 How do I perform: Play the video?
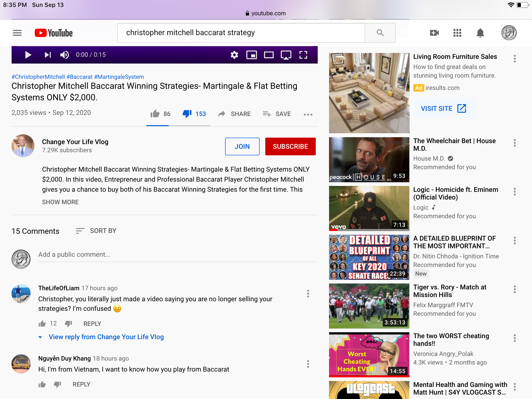tap(28, 55)
